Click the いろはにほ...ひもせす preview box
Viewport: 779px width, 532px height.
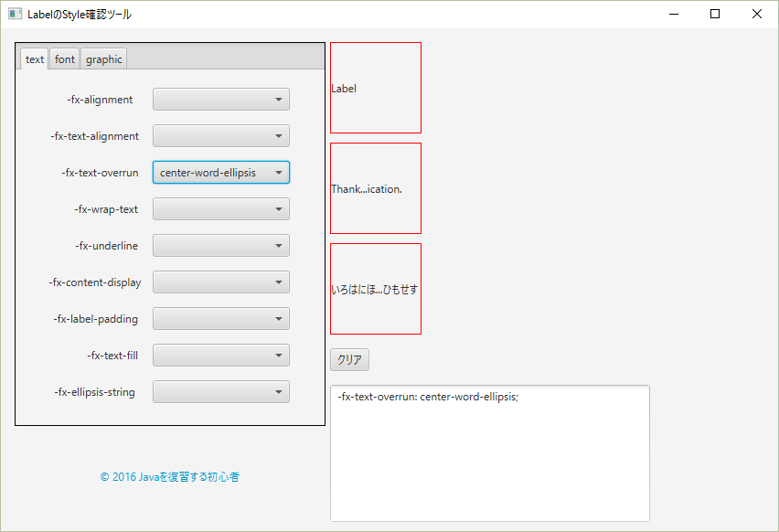pyautogui.click(x=375, y=289)
